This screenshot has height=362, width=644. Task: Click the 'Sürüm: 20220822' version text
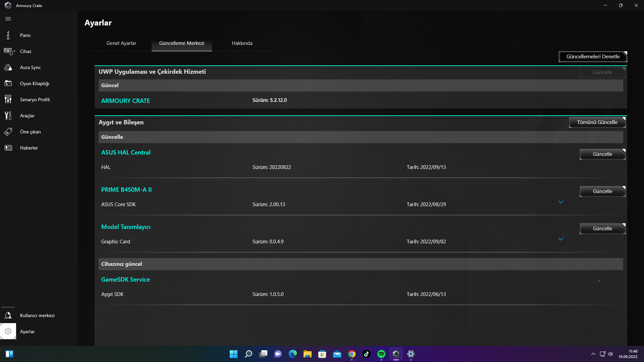point(272,167)
